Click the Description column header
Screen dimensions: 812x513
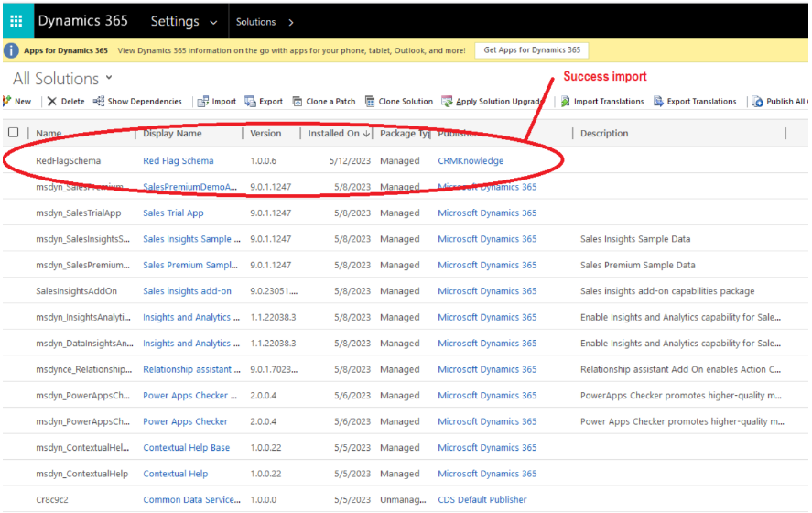coord(604,133)
